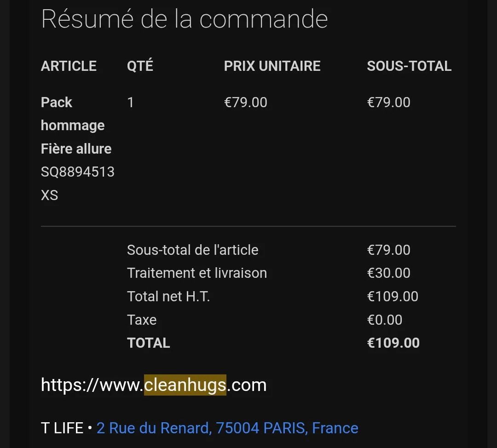
Task: Click the Résumé de la commande heading
Action: (x=185, y=19)
